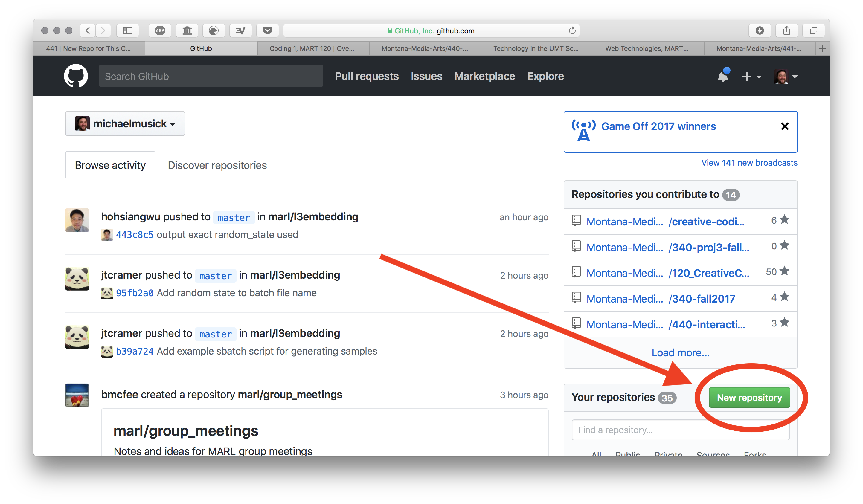The width and height of the screenshot is (863, 504).
Task: Dismiss Game Off 2017 winners banner
Action: click(x=784, y=126)
